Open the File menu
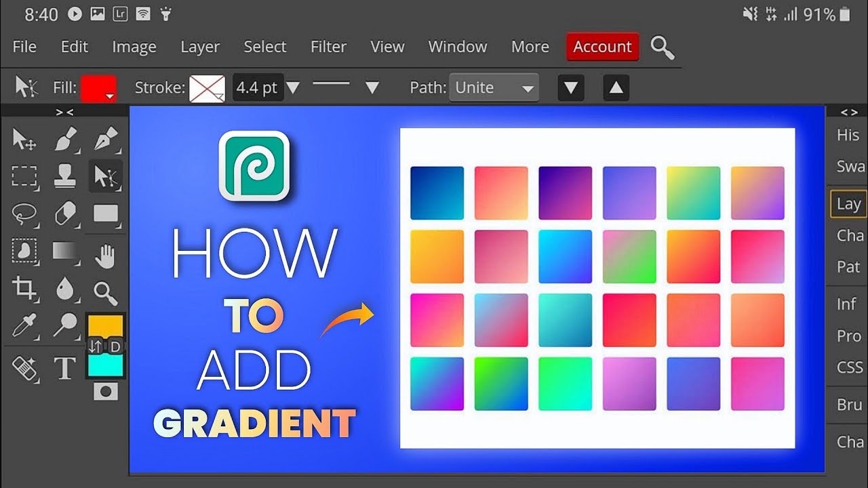Image resolution: width=868 pixels, height=488 pixels. coord(24,47)
